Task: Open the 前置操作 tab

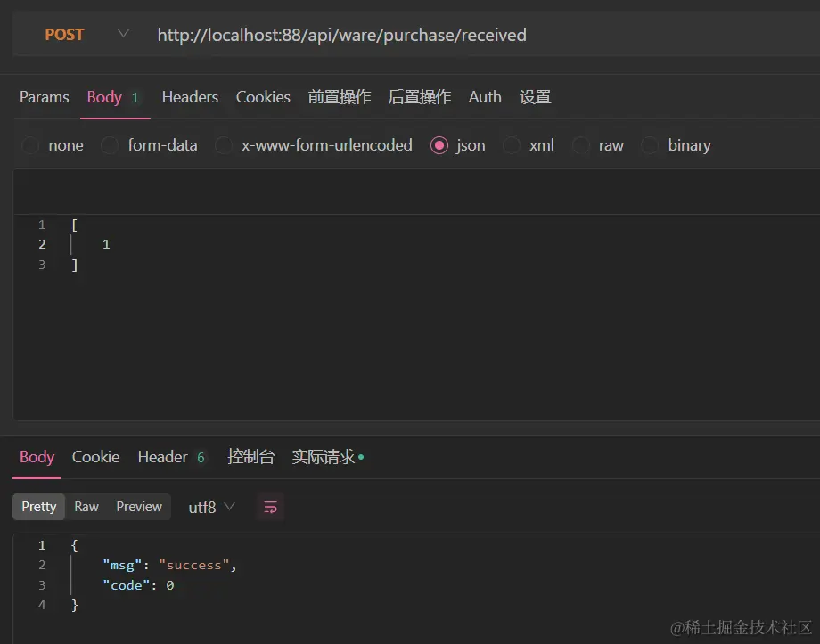Action: (x=340, y=97)
